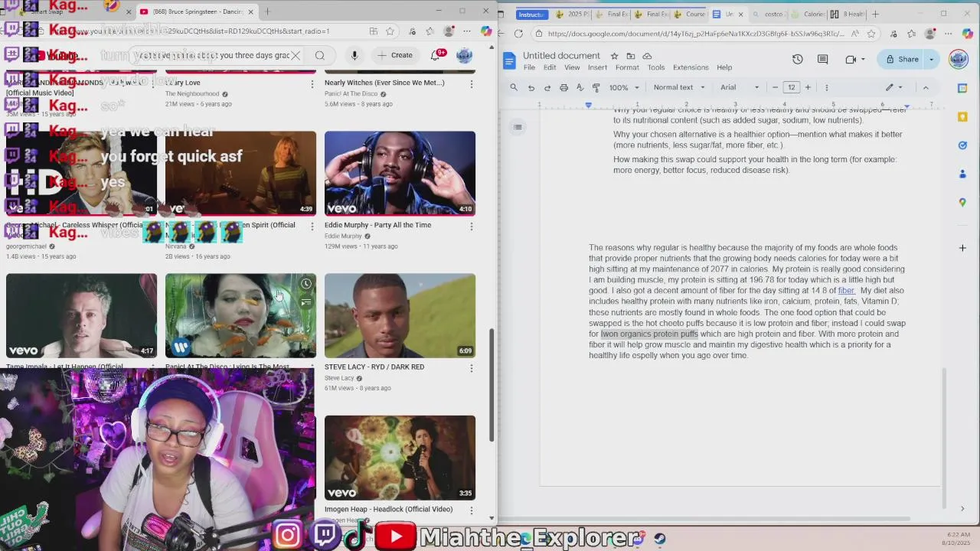Open the Steve Lacy channel link
Image resolution: width=980 pixels, height=551 pixels.
pos(339,378)
